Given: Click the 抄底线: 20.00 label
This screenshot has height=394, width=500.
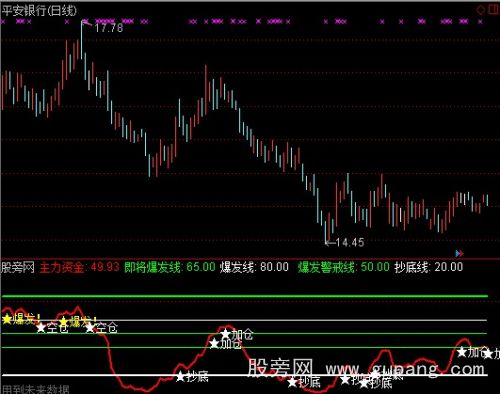Looking at the screenshot, I should 429,267.
